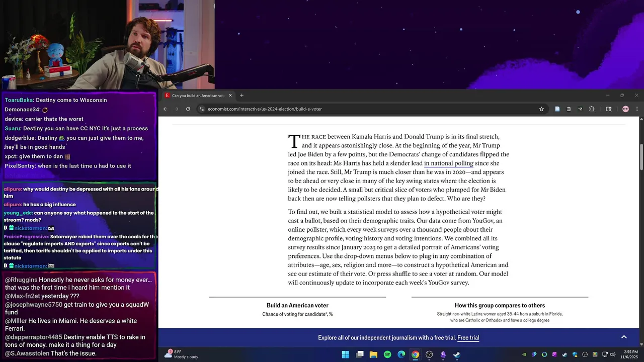The image size is (644, 362).
Task: Open Steam from the taskbar
Action: tap(457, 354)
